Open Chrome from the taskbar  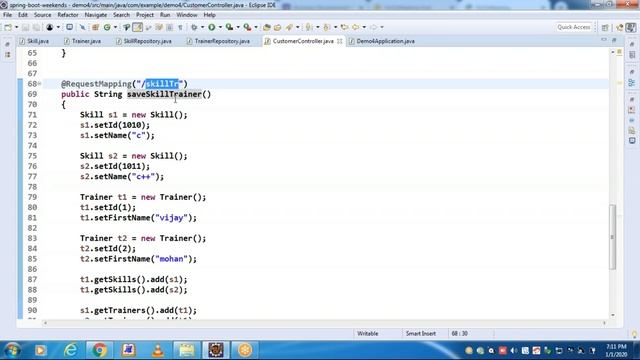[x=99, y=350]
